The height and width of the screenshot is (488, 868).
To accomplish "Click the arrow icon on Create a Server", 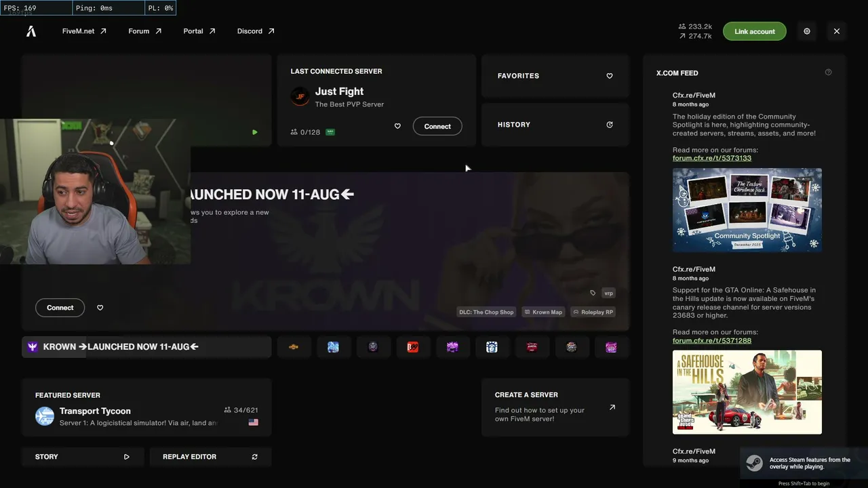I will [612, 407].
